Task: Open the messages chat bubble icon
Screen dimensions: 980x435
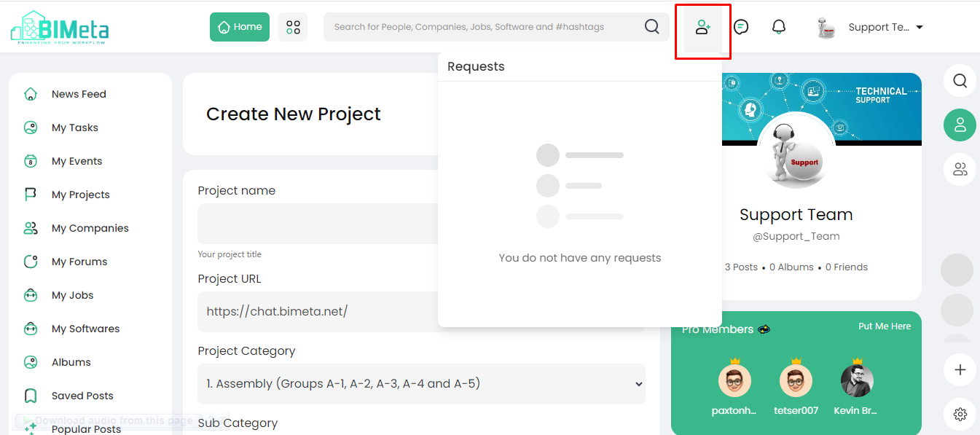Action: [741, 27]
